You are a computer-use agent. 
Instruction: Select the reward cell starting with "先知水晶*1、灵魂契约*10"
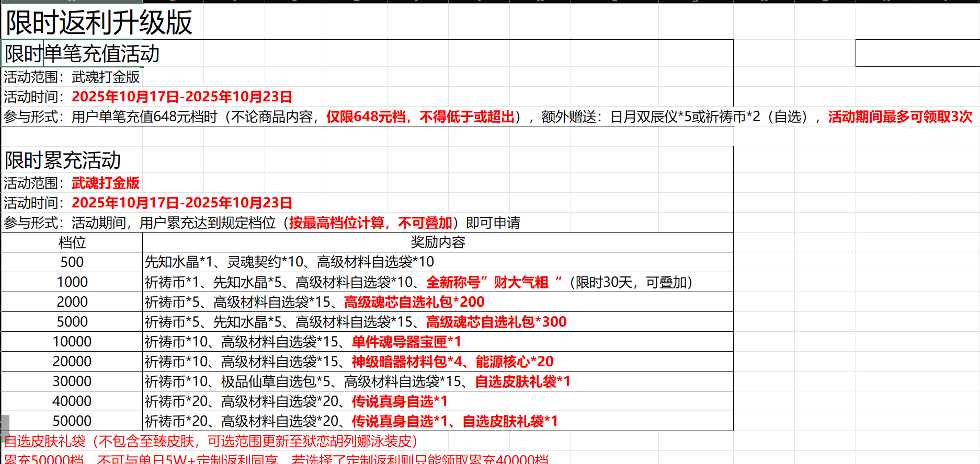tap(289, 262)
